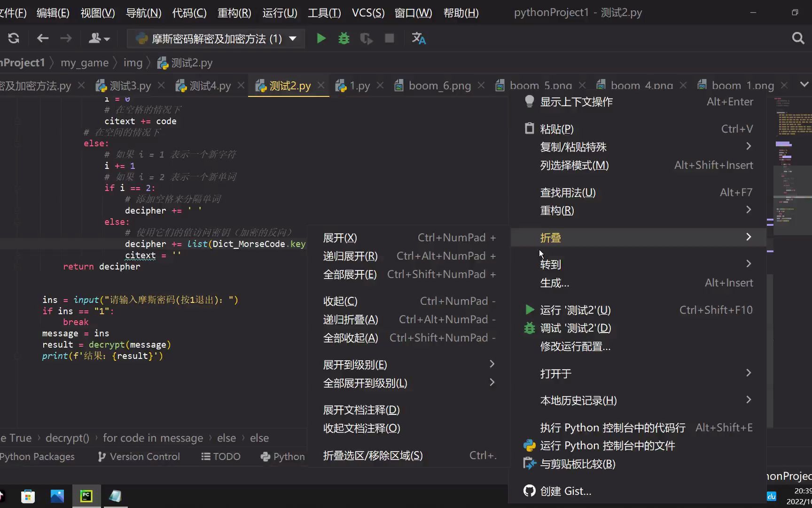Open the 编辑(E) menu
The height and width of the screenshot is (508, 812).
[x=53, y=13]
